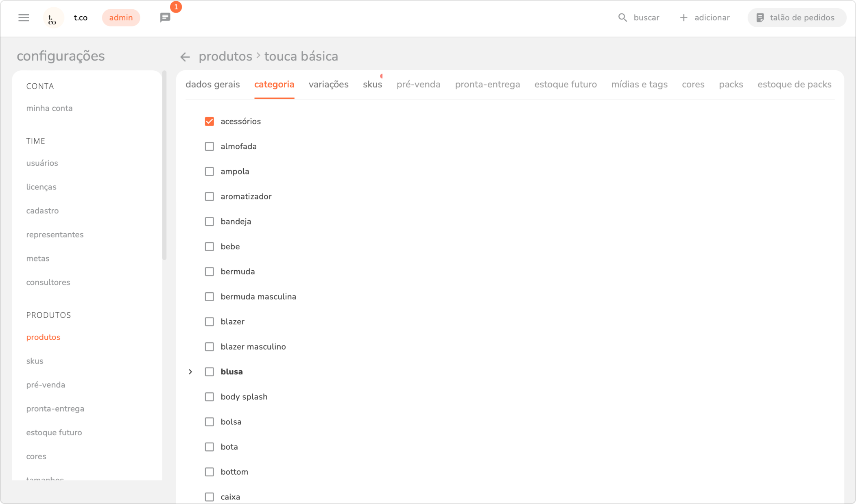856x504 pixels.
Task: Open usuários in the sidebar
Action: (42, 163)
